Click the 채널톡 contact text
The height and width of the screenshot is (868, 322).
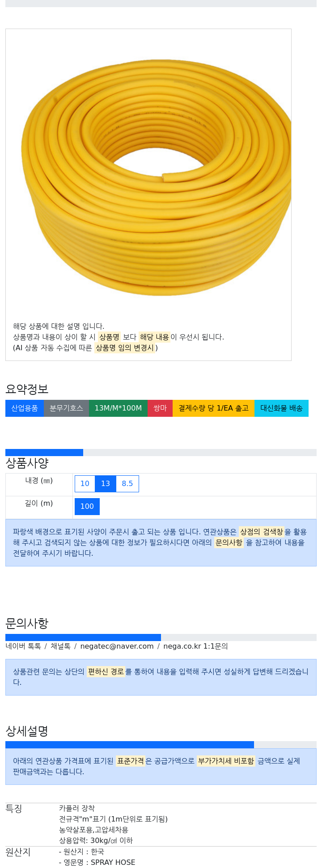pyautogui.click(x=60, y=646)
